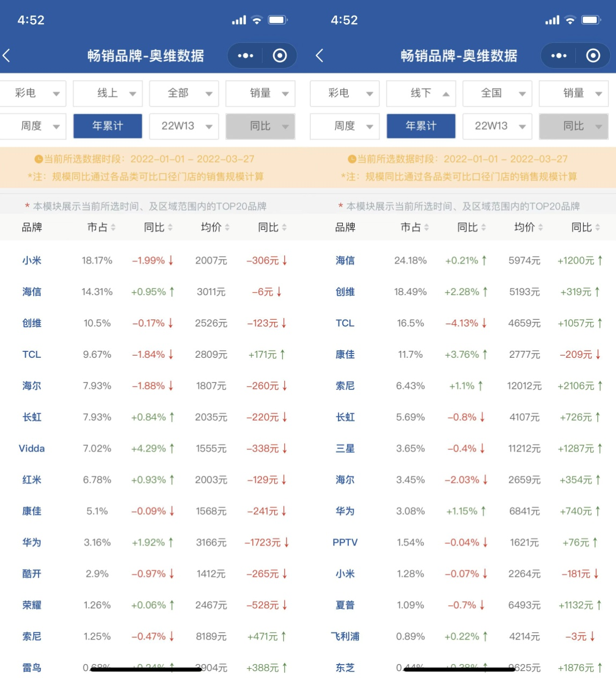This screenshot has height=678, width=616.
Task: Select 24.18% market share cell
Action: [x=410, y=261]
